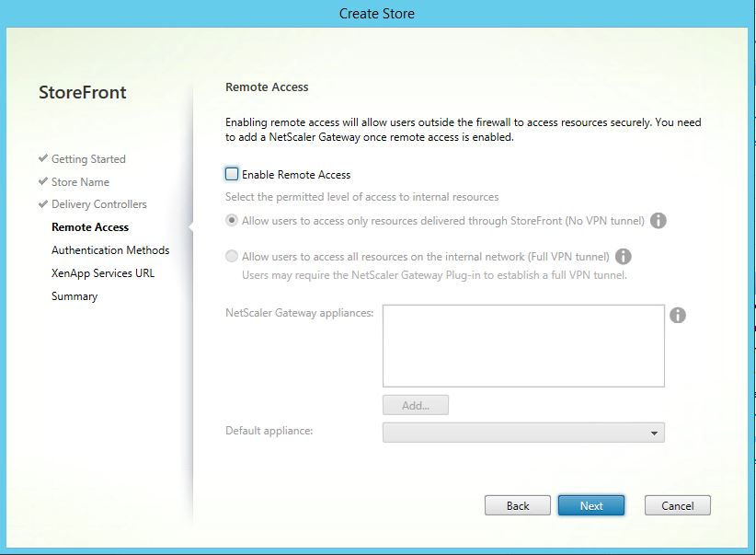756x555 pixels.
Task: Select the Remote Access step in sidebar
Action: (90, 226)
